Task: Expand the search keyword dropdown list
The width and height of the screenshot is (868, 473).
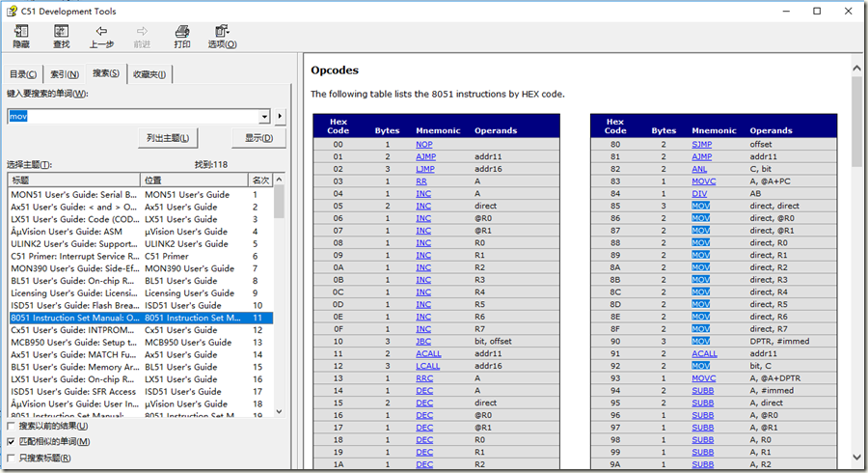Action: [264, 117]
